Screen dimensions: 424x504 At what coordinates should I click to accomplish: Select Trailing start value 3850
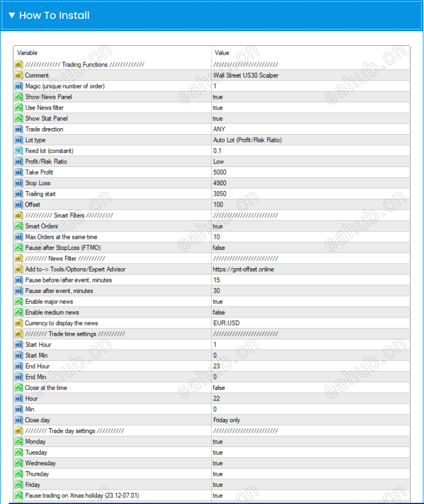pos(219,194)
